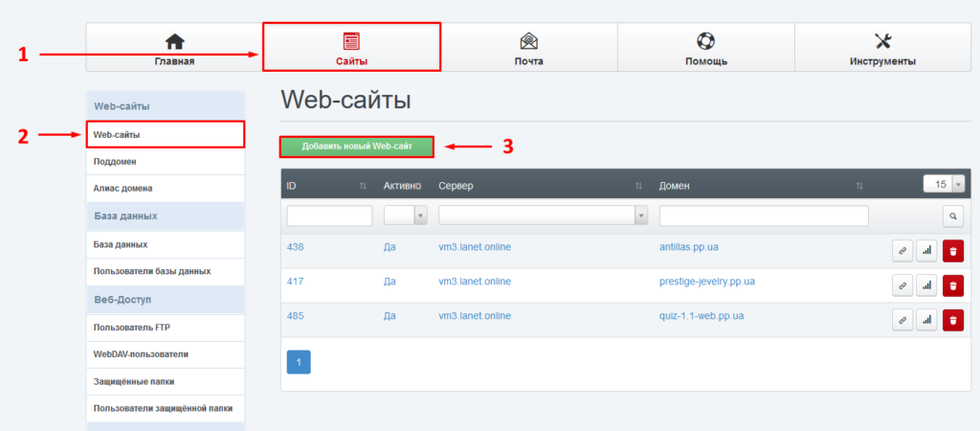The width and height of the screenshot is (980, 431).
Task: Select Поддомен in the sidebar
Action: tap(115, 162)
